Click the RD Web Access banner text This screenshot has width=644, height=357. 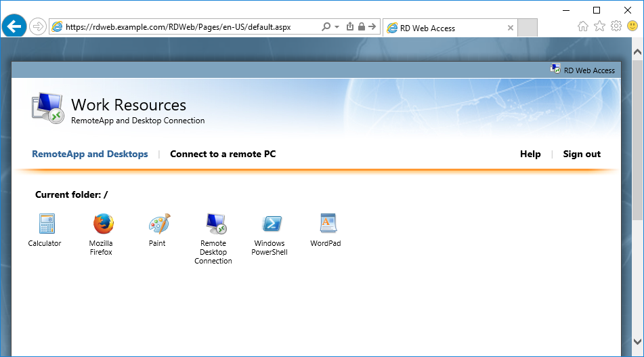point(589,70)
